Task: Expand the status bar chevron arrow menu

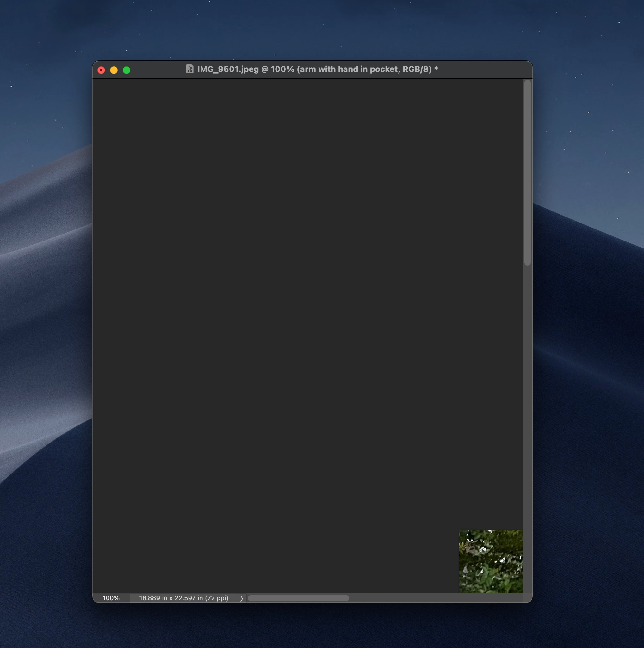Action: pyautogui.click(x=241, y=598)
